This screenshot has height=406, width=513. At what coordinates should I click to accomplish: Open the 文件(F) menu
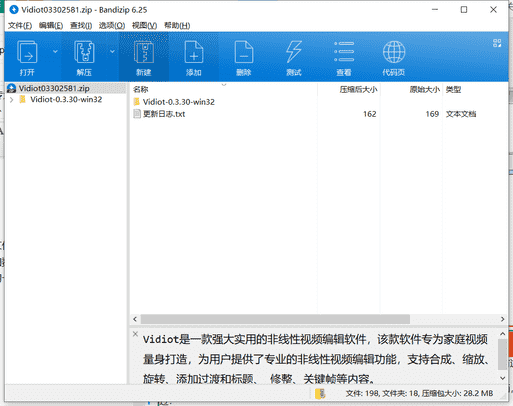click(20, 25)
